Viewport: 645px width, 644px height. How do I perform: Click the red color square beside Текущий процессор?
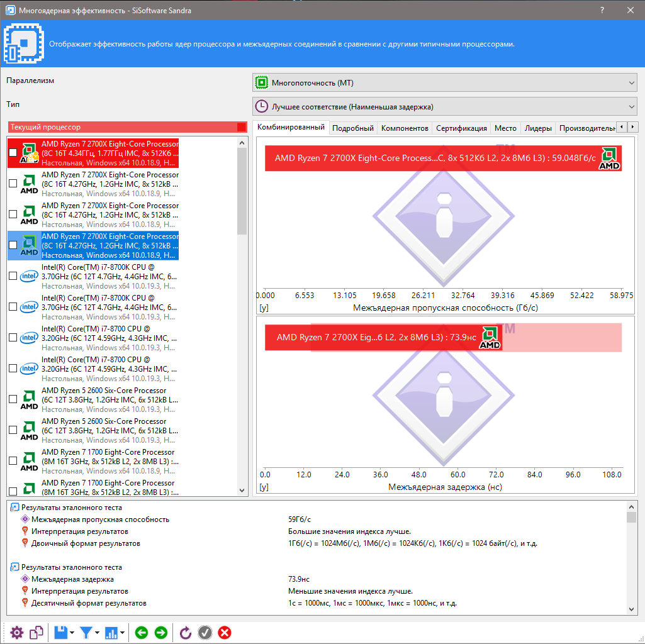pyautogui.click(x=242, y=127)
